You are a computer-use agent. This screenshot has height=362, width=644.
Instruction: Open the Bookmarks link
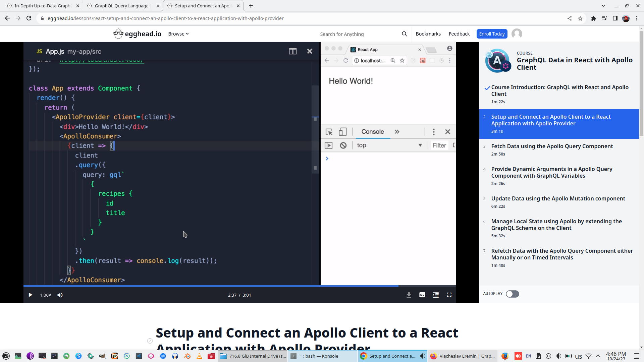428,34
